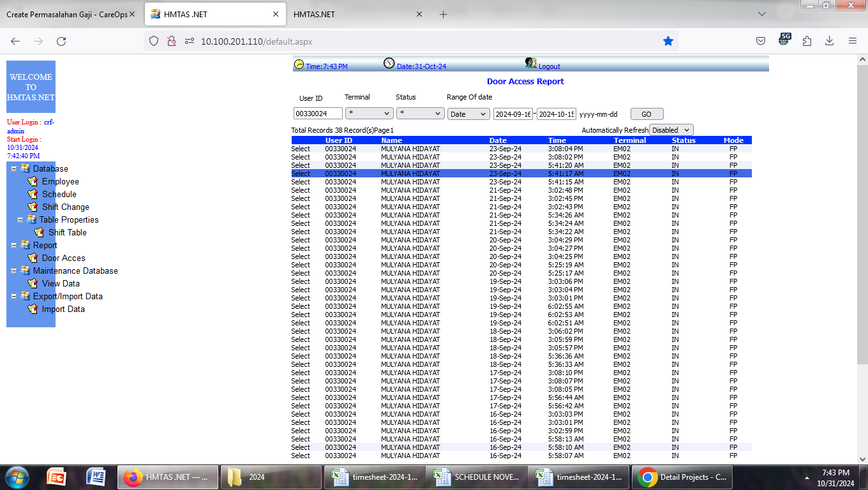Collapse the Database tree node
The width and height of the screenshot is (868, 490).
point(13,168)
